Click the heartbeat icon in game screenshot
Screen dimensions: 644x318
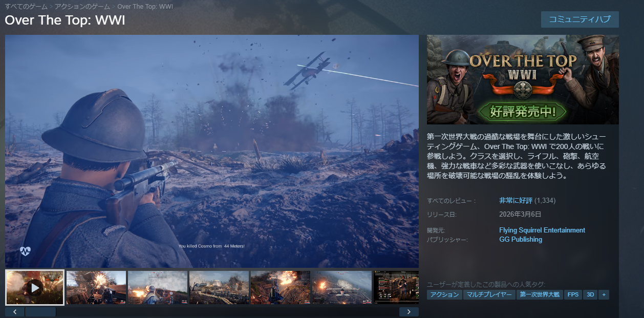click(x=26, y=251)
